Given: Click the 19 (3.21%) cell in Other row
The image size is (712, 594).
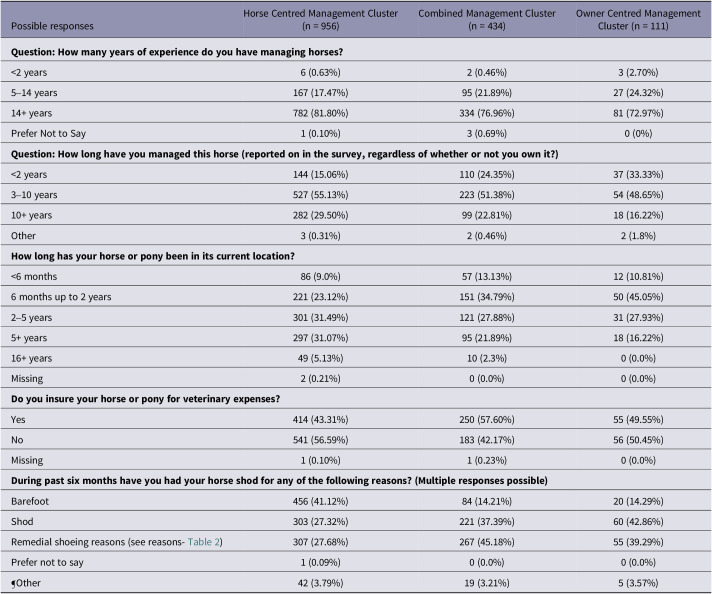Looking at the screenshot, I should [x=487, y=583].
